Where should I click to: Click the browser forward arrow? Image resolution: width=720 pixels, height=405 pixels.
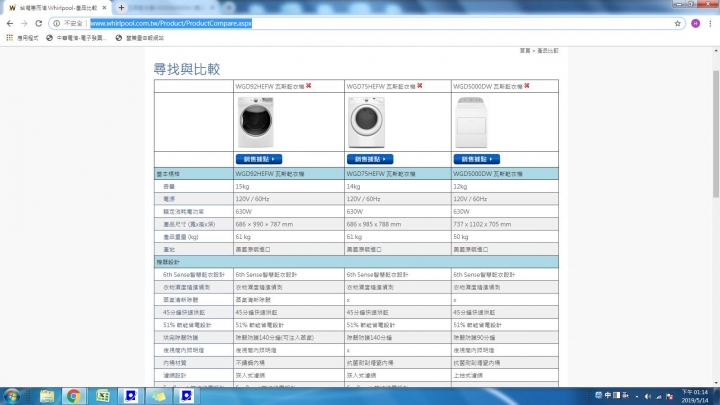coord(24,23)
